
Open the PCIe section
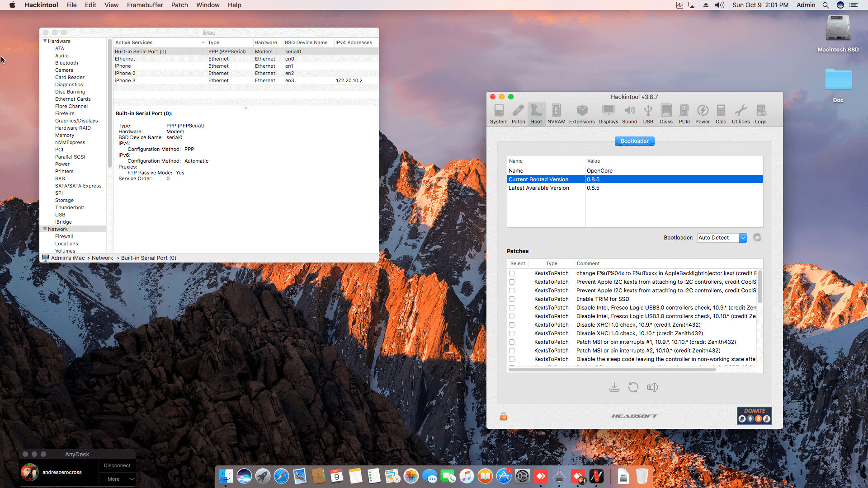684,114
